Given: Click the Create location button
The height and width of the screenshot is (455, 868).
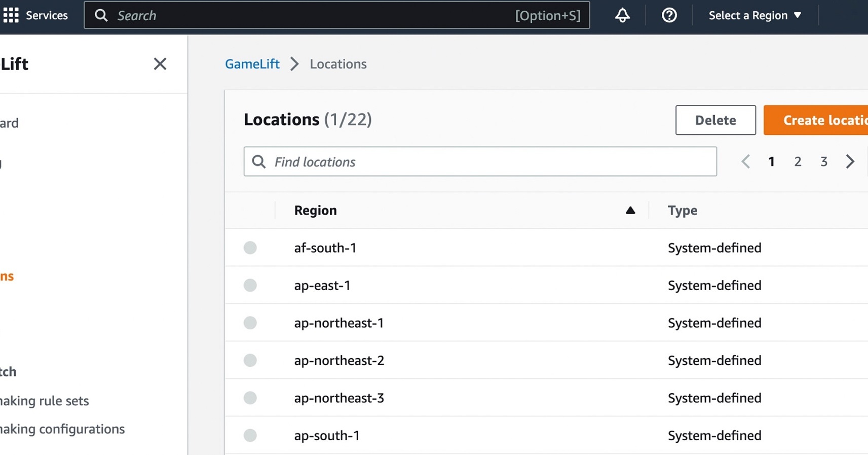Looking at the screenshot, I should point(816,120).
